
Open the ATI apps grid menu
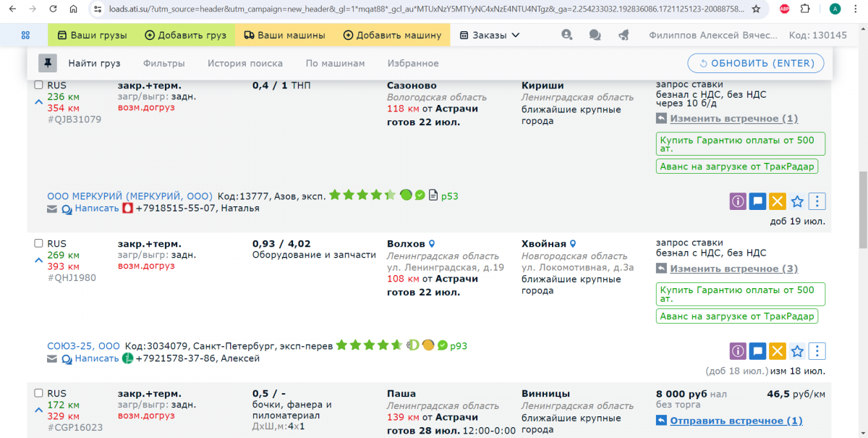25,35
